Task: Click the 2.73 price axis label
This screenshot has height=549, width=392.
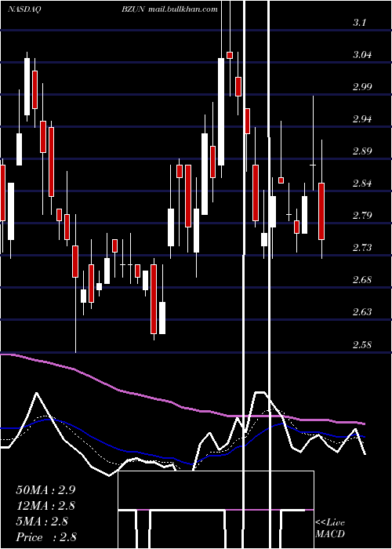Action: [362, 248]
